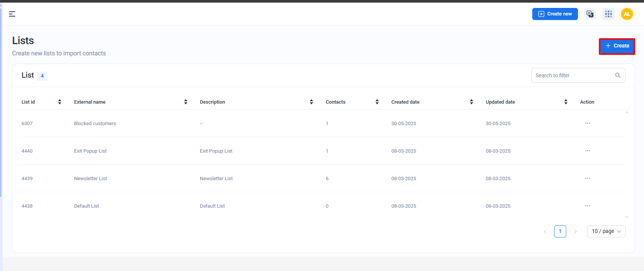Click the search magnifier icon

[x=618, y=75]
